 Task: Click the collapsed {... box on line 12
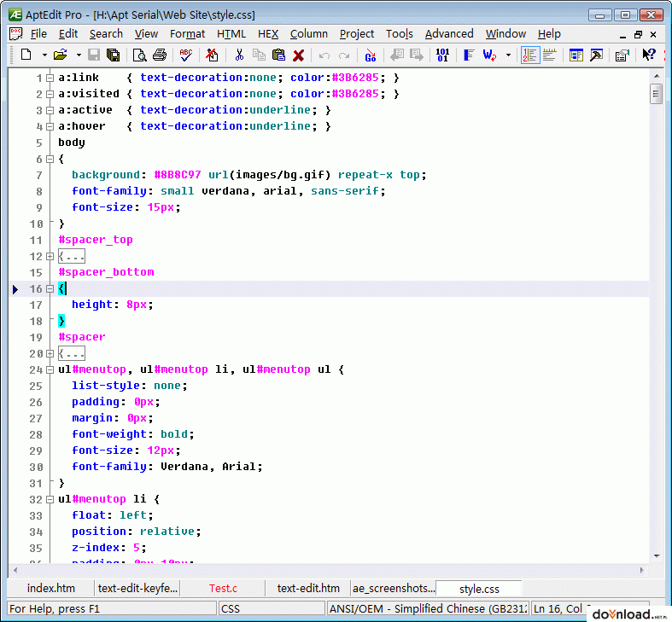pyautogui.click(x=72, y=257)
